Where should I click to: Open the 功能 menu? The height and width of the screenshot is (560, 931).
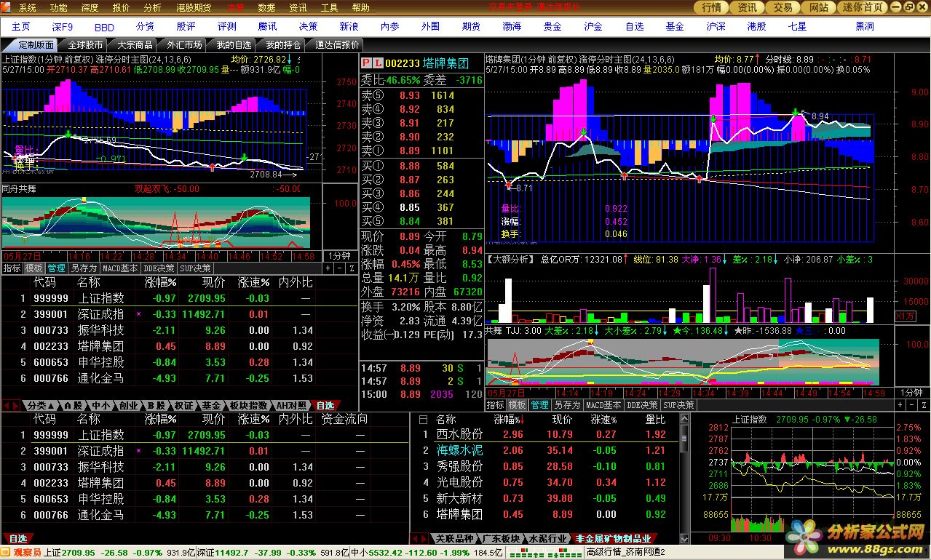tap(58, 8)
